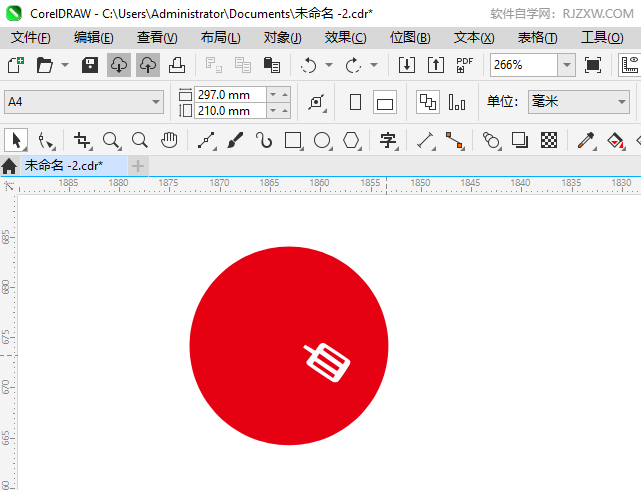The image size is (641, 490).
Task: Click the Print icon
Action: (177, 65)
